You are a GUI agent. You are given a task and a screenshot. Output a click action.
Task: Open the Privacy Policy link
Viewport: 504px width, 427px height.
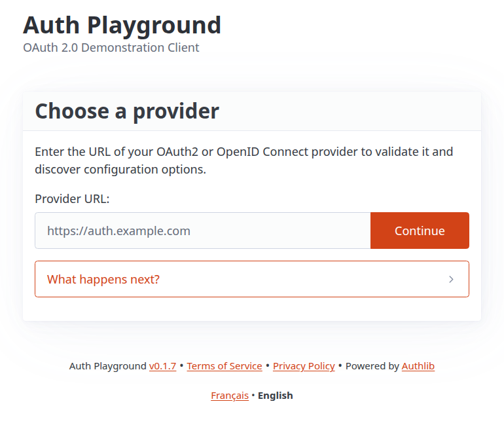(x=304, y=366)
